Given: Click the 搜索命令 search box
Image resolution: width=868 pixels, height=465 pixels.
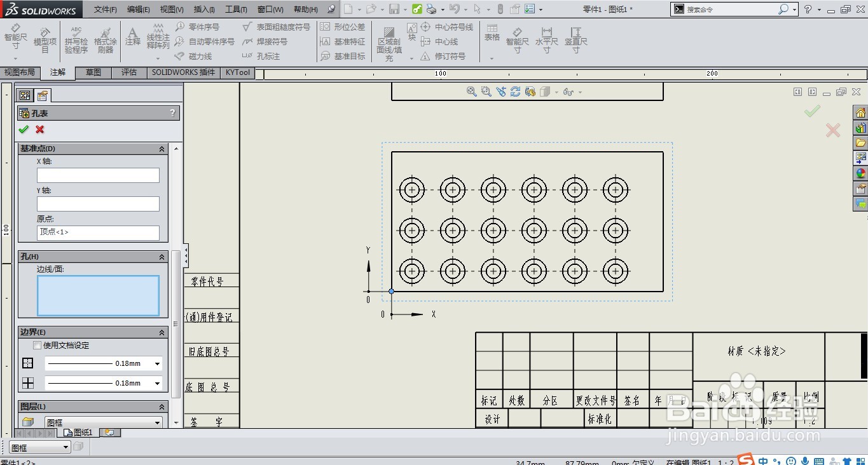Looking at the screenshot, I should pos(731,10).
